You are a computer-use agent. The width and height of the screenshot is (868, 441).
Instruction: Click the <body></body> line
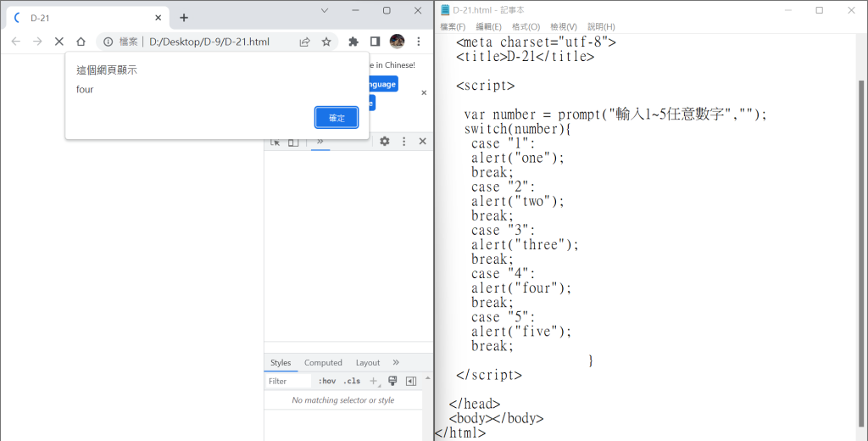tap(496, 418)
